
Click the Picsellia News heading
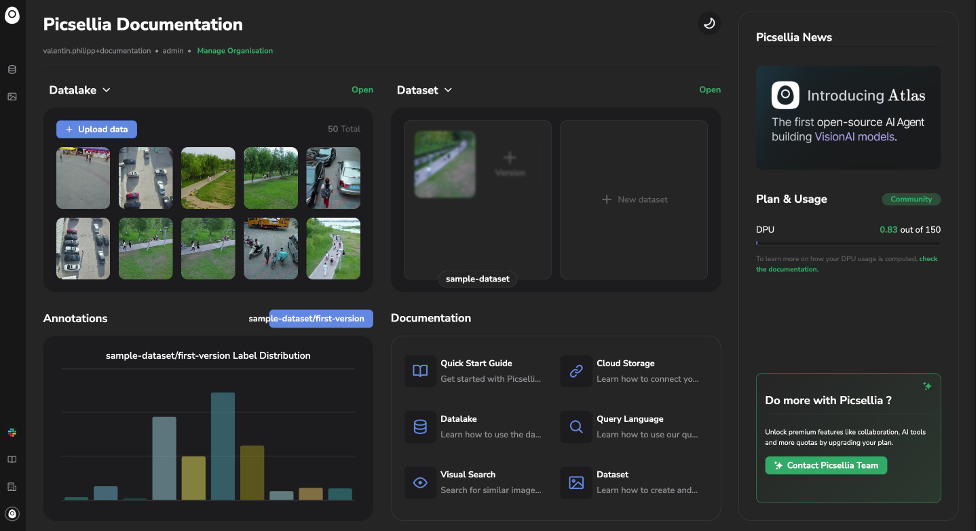794,37
